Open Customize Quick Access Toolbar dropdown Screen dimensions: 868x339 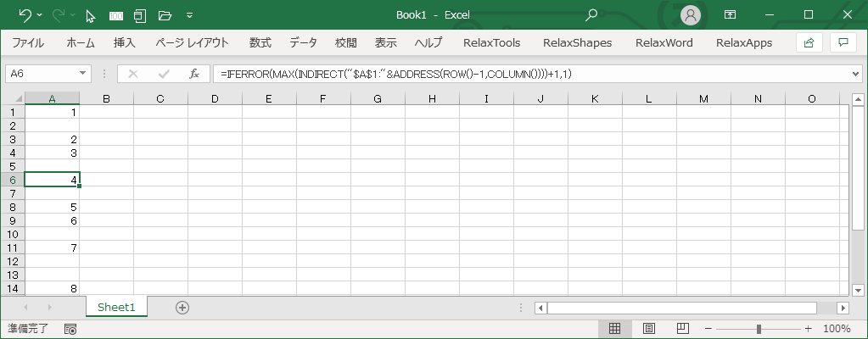tap(188, 15)
